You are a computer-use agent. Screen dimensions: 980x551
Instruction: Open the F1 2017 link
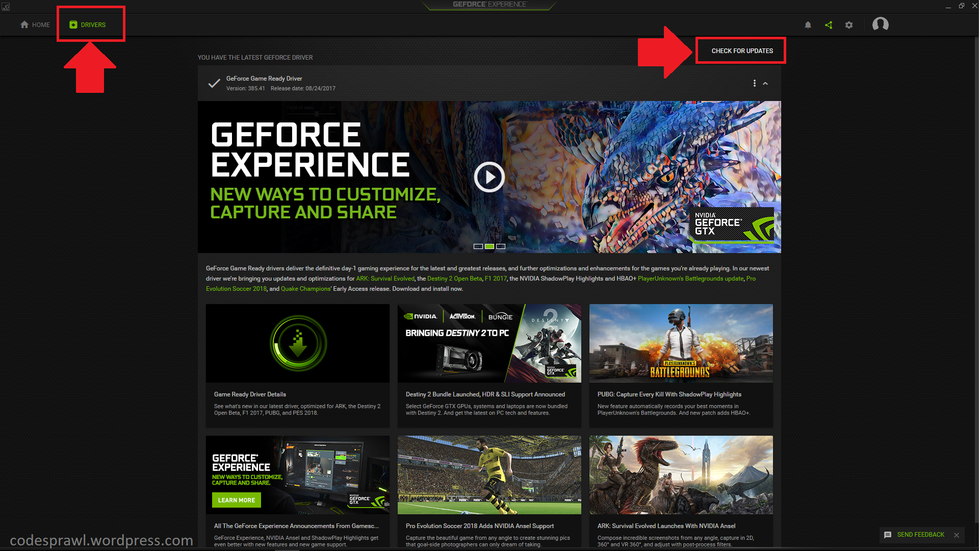pos(497,279)
